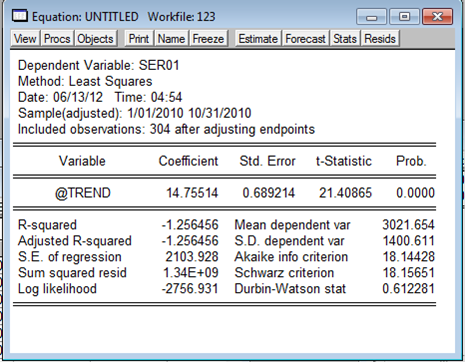Click the Std. Error column header
466x363 pixels.
(x=268, y=161)
